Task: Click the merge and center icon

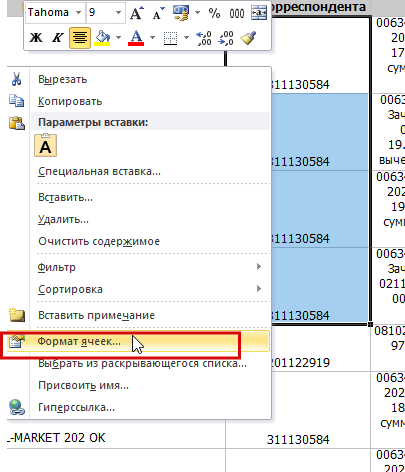Action: [259, 13]
